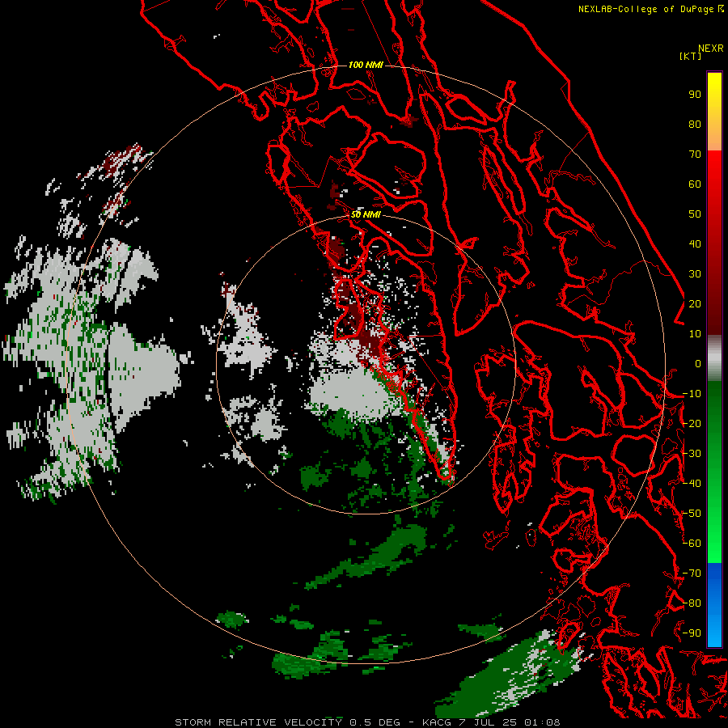Select the -90 label on velocity scale
This screenshot has width=728, height=728.
click(692, 633)
